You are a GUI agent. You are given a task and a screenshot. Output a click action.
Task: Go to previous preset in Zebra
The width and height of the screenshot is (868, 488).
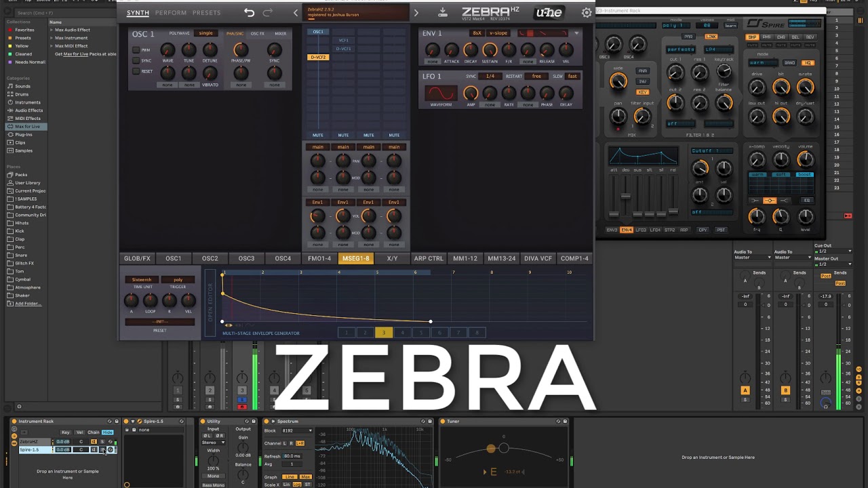(x=296, y=12)
